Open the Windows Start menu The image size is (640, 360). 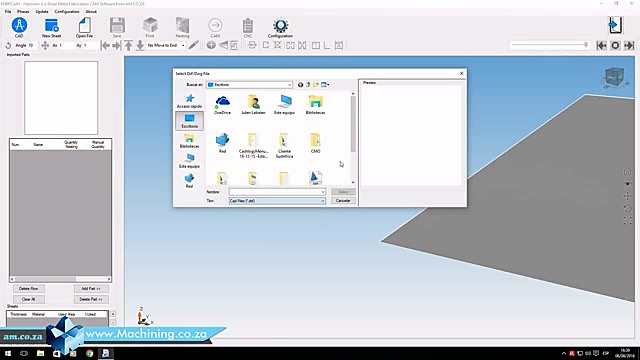(8, 353)
